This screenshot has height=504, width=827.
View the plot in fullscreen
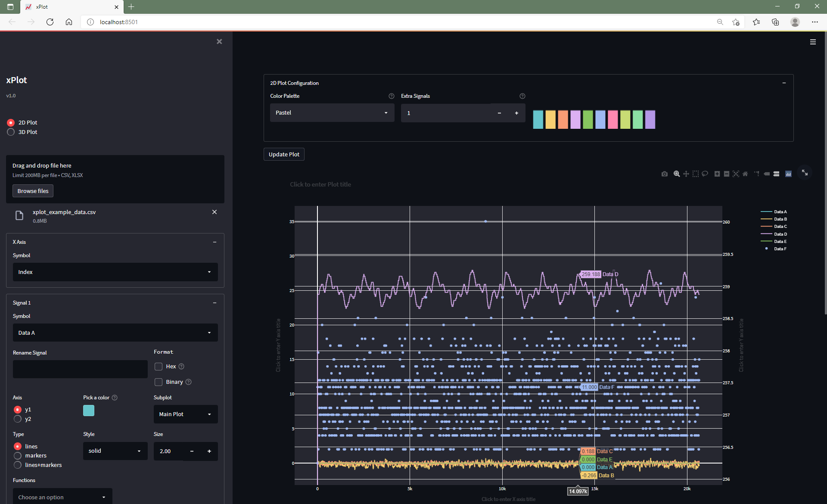pos(805,173)
